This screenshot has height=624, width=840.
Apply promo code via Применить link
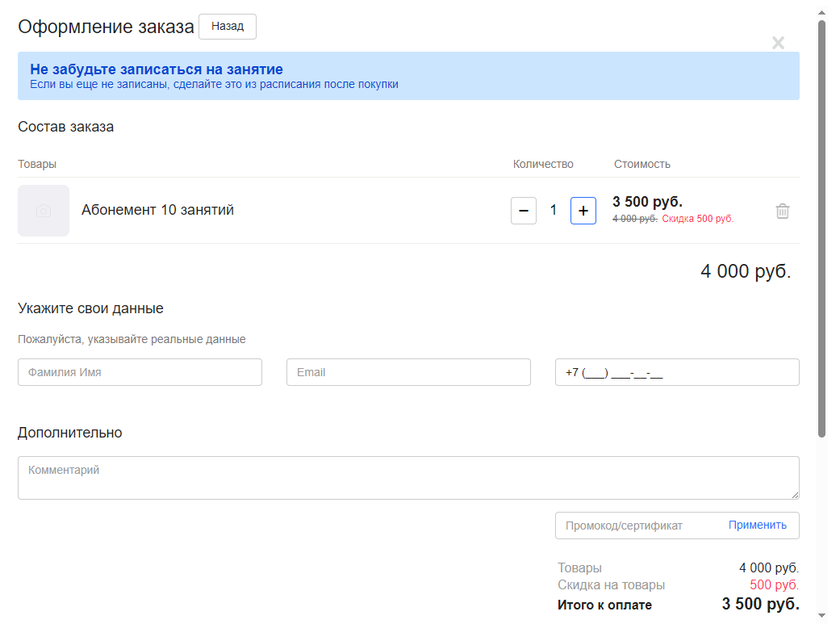click(x=758, y=525)
